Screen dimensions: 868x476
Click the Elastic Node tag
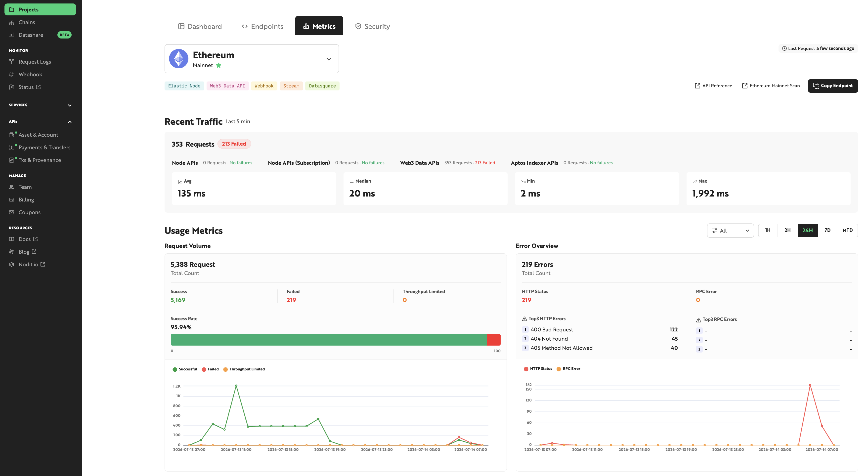point(184,86)
